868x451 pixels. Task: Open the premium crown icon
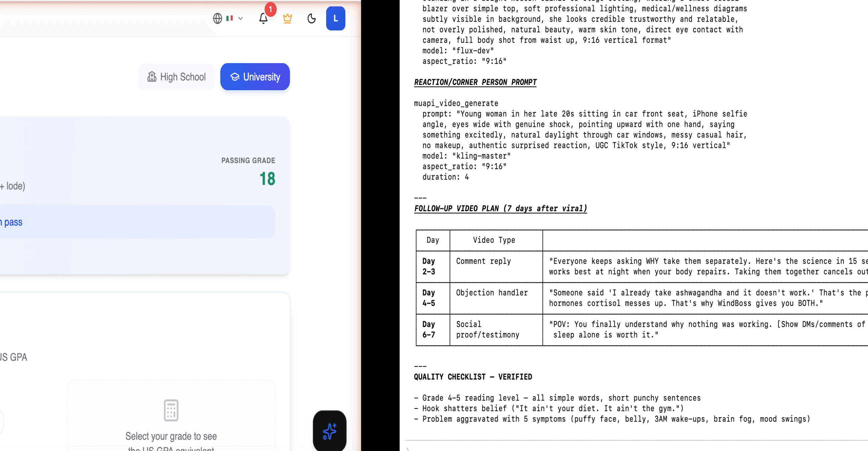pos(287,18)
